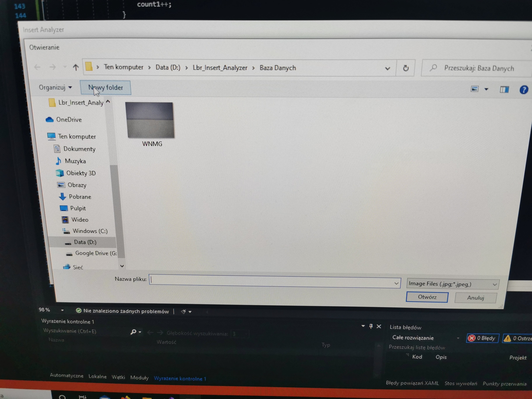This screenshot has width=532, height=399.
Task: Refresh the Baza Danych folder view
Action: coord(406,68)
